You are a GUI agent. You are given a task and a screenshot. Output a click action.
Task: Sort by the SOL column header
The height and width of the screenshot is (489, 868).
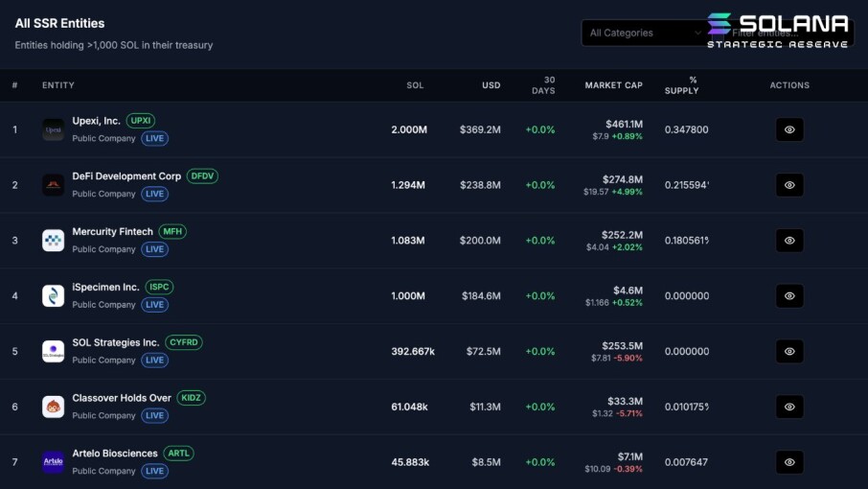pyautogui.click(x=415, y=85)
